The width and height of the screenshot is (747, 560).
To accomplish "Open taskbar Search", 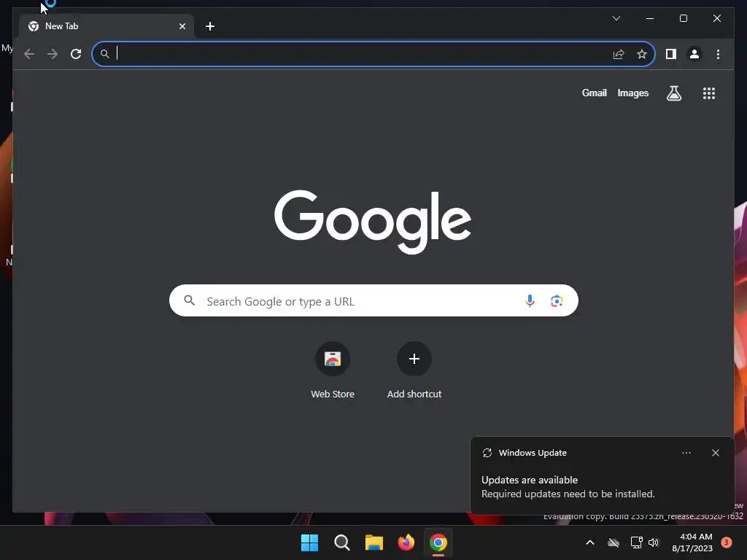I will (x=341, y=542).
